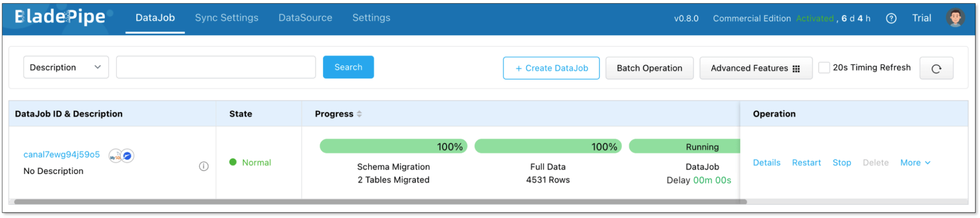
Task: Click the BladePipe logo
Action: (60, 17)
